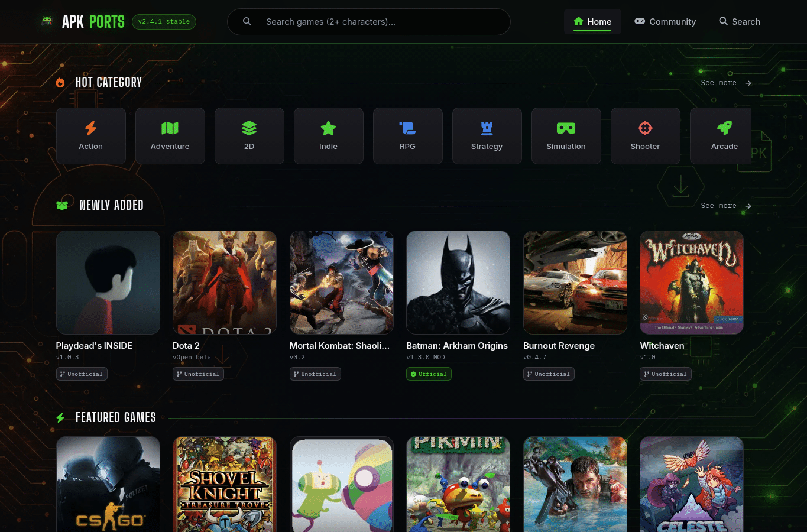The image size is (807, 532).
Task: Click the magnifier icon in search bar
Action: 247,22
